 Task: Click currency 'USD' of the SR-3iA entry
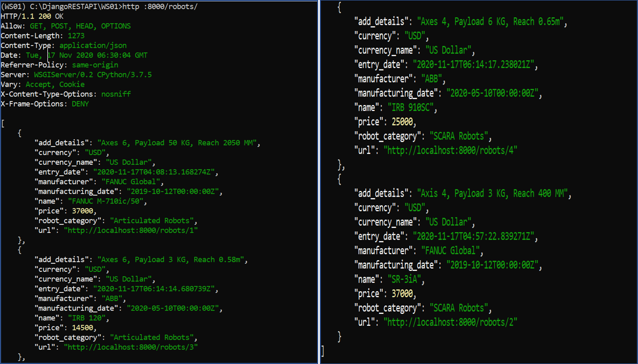(415, 208)
